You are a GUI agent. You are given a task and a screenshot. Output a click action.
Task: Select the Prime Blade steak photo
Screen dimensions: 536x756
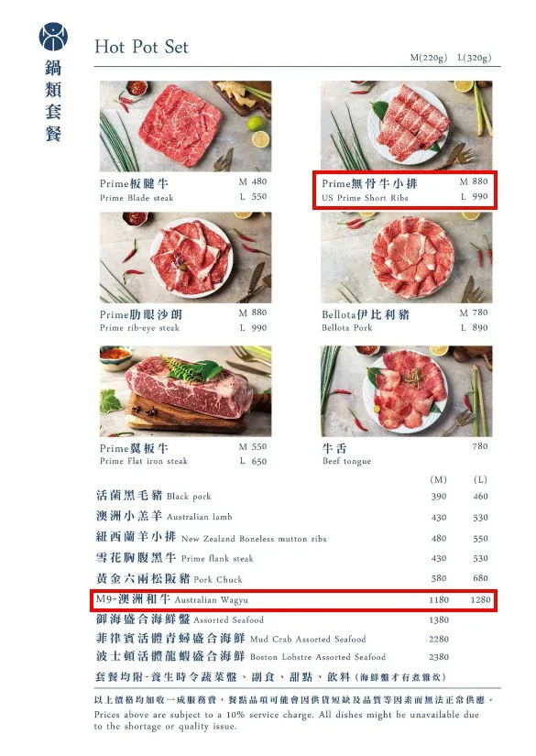pyautogui.click(x=186, y=126)
